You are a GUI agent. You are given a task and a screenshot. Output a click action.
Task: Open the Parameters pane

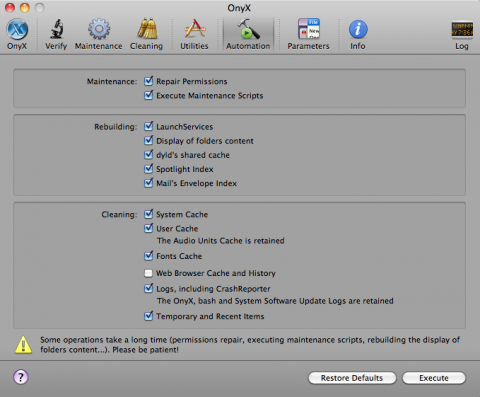point(308,34)
